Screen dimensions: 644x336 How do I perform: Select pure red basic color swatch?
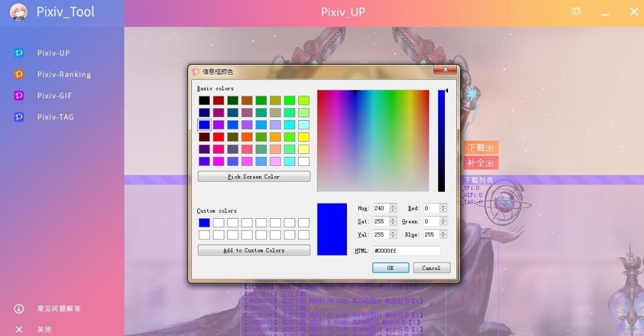pos(218,137)
